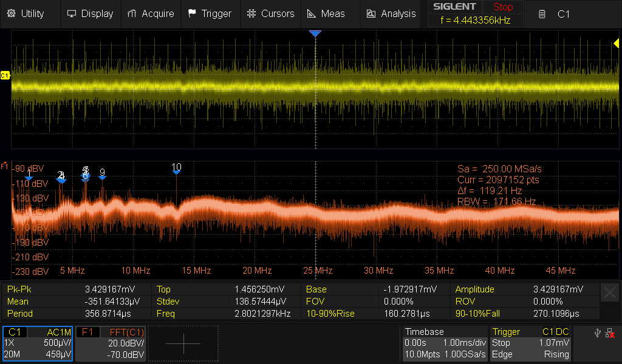Click the Acquire menu waveform icon
This screenshot has width=622, height=364.
tap(132, 13)
